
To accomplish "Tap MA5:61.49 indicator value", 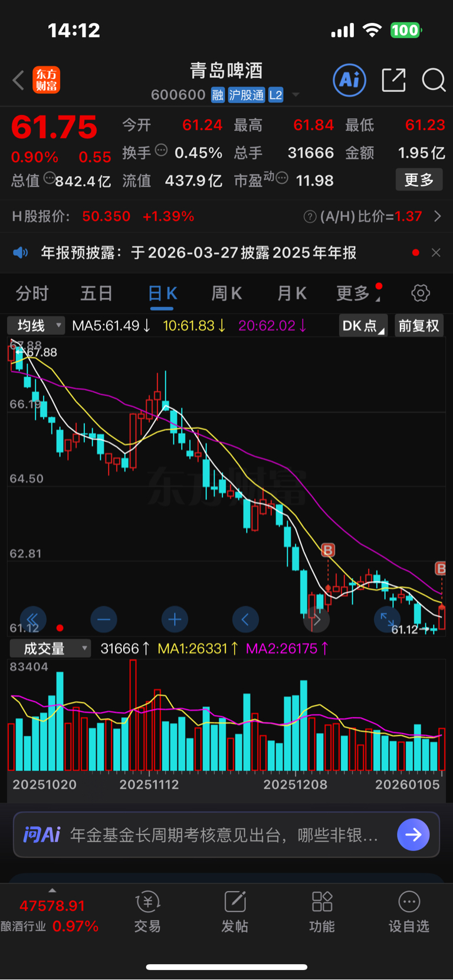I will point(111,326).
